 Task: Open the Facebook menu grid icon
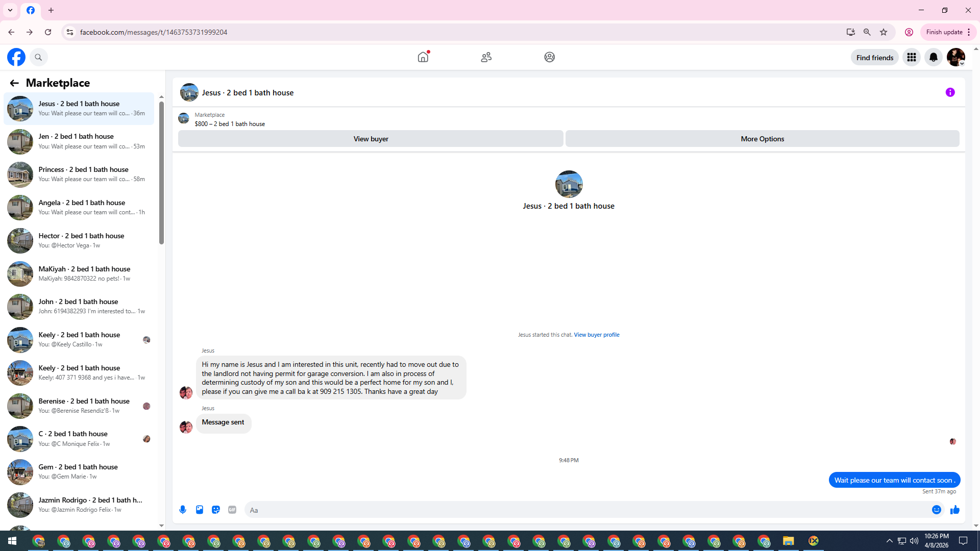(911, 58)
